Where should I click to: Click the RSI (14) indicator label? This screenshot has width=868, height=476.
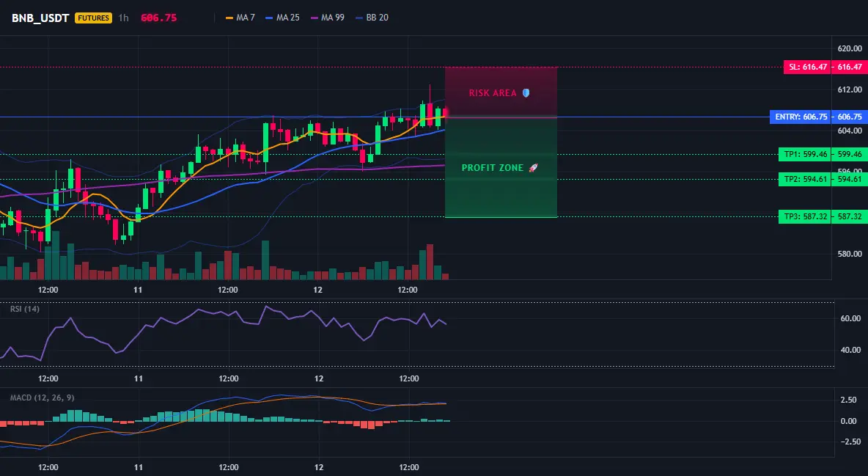click(x=25, y=309)
